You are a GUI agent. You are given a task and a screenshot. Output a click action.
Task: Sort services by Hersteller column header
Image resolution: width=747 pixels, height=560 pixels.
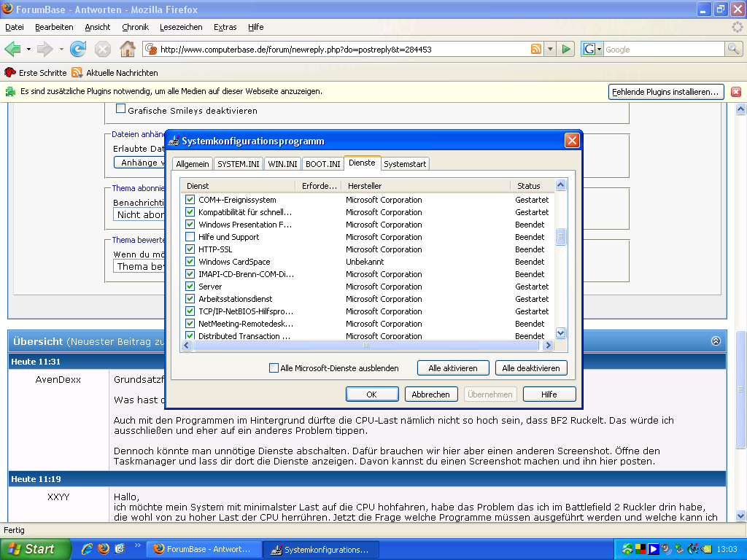[x=426, y=186]
